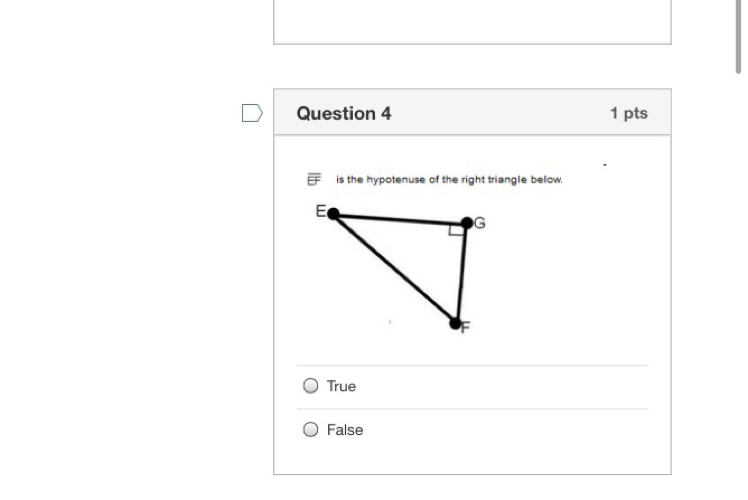Viewport: 748px width, 500px height.
Task: Click vertex point E of triangle
Action: click(x=333, y=214)
